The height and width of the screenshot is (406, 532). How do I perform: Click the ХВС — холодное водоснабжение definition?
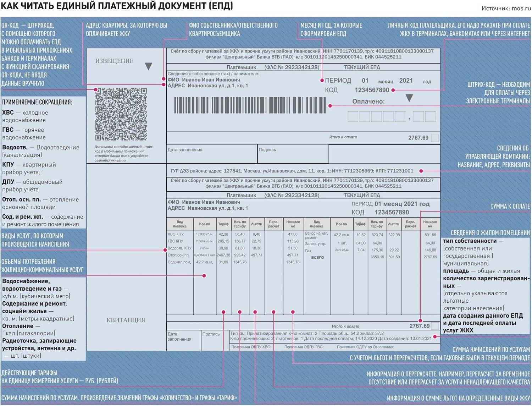25,116
